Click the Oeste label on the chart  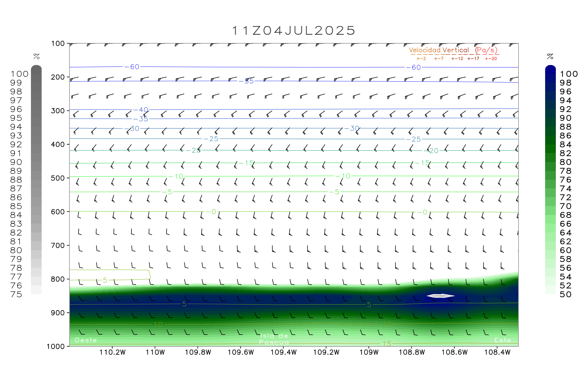point(85,340)
